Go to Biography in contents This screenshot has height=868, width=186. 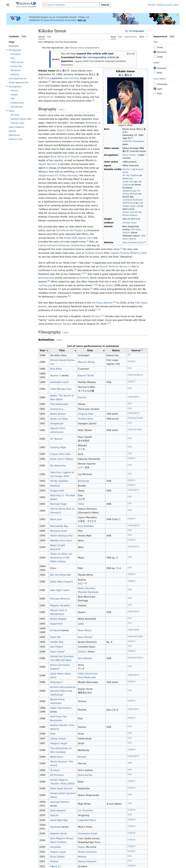coord(14,46)
